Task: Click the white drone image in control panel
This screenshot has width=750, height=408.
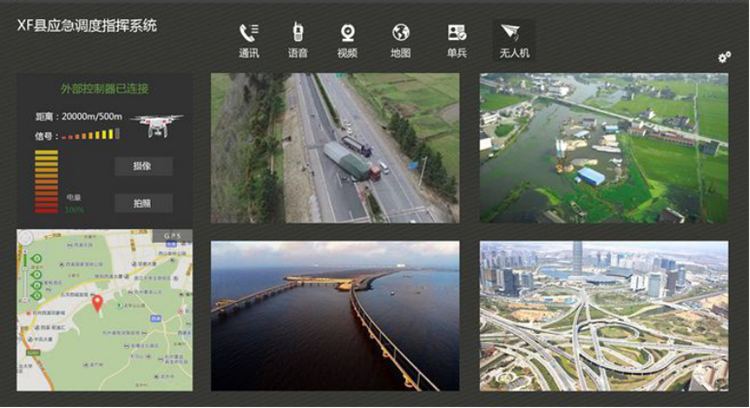Action: pyautogui.click(x=156, y=124)
